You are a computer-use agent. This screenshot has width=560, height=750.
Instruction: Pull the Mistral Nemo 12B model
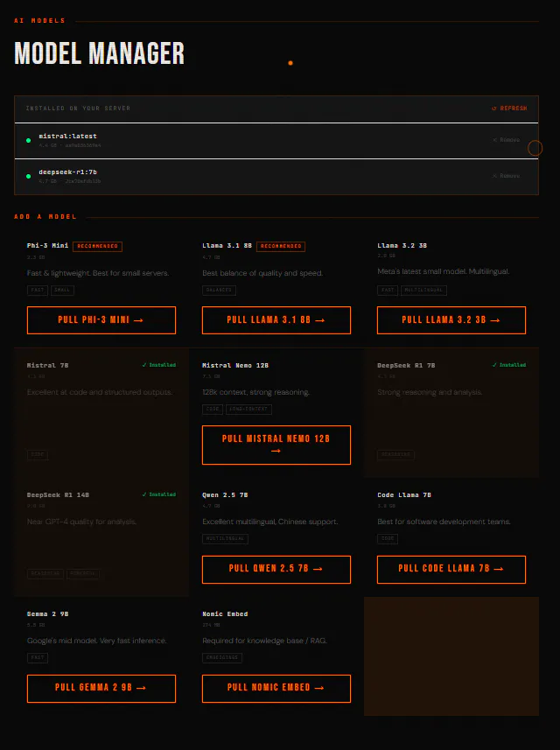(x=276, y=445)
